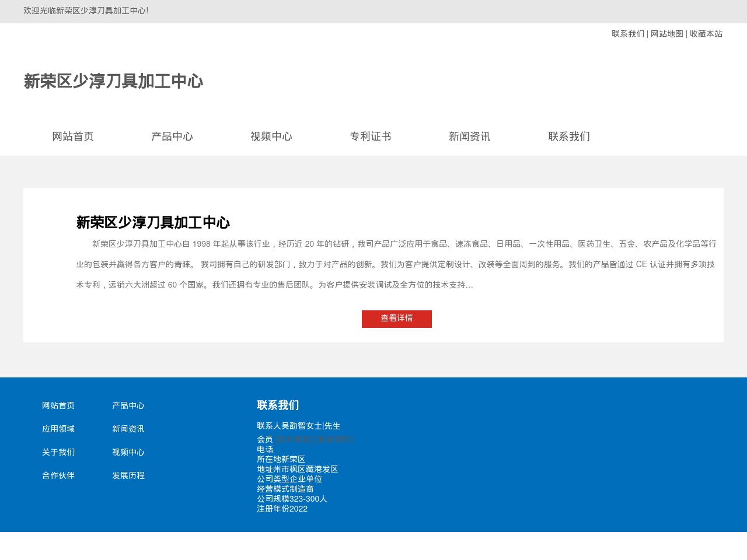The width and height of the screenshot is (747, 560).
Task: Click the 联系人吴劭智女士|先生 line
Action: click(x=299, y=426)
